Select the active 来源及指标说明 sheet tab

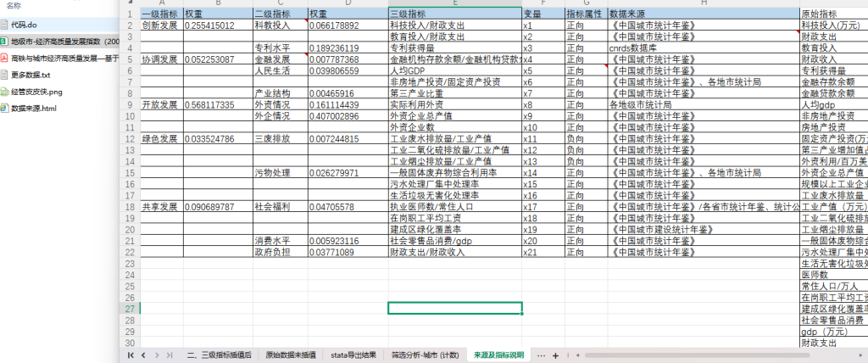click(498, 355)
